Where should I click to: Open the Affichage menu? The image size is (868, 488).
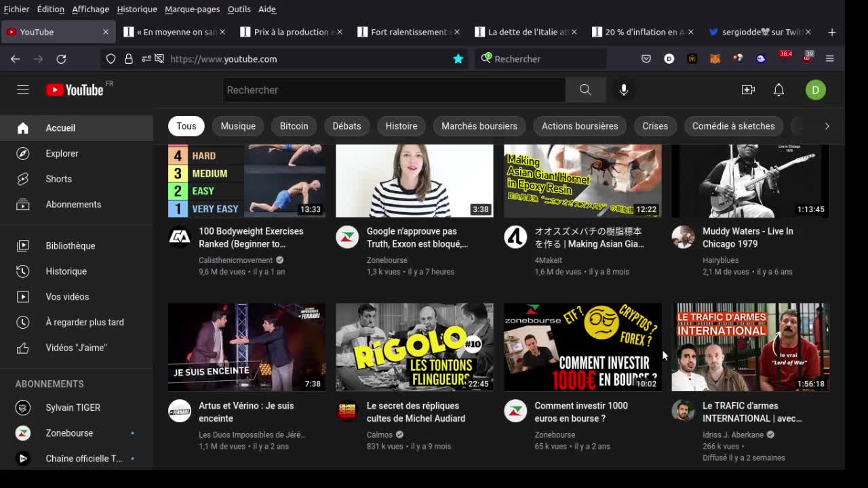pos(90,9)
